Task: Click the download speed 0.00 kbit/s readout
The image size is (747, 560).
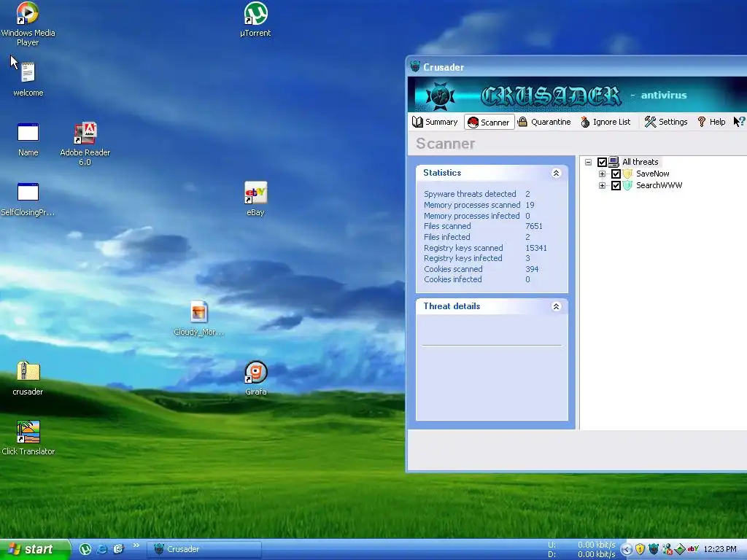Action: coord(597,554)
